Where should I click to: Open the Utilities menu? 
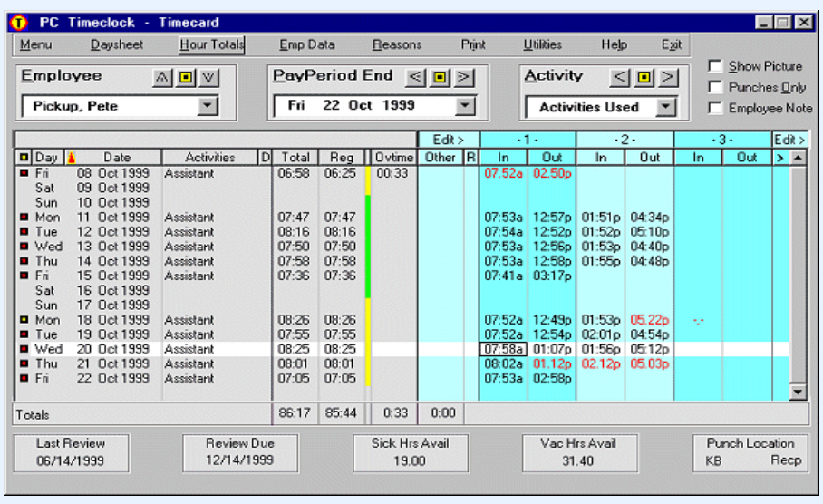(x=542, y=44)
